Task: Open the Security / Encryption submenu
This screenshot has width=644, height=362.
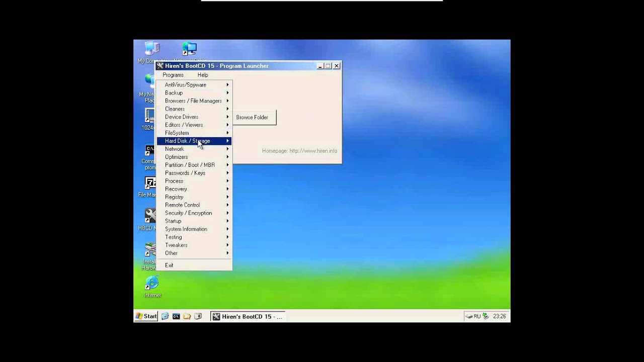Action: [194, 213]
